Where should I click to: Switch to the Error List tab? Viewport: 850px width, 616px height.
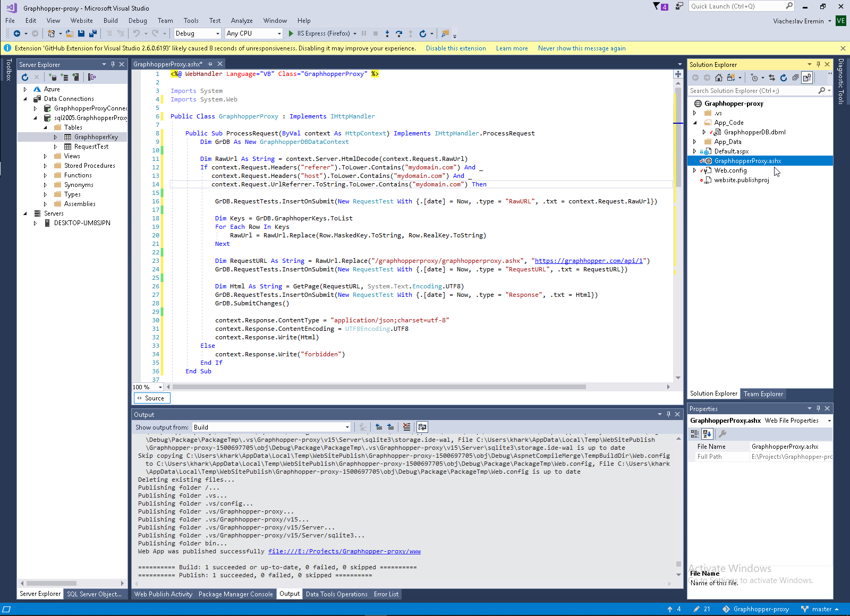click(x=386, y=594)
